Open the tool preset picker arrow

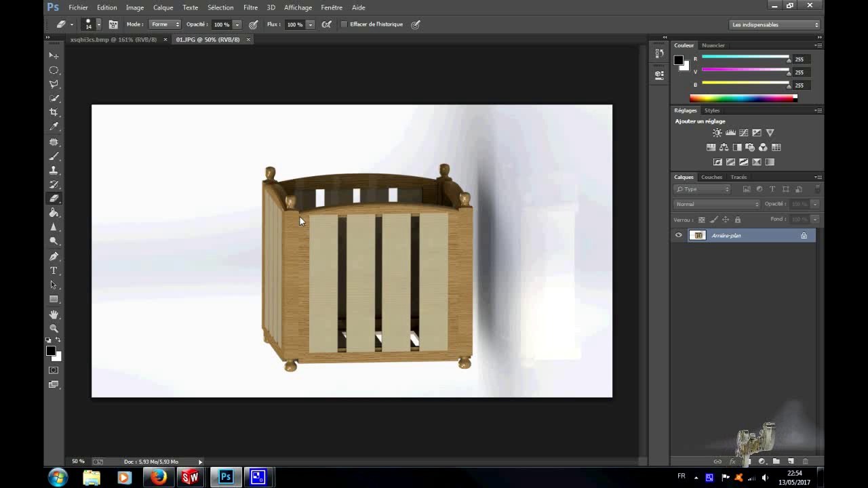pyautogui.click(x=72, y=24)
